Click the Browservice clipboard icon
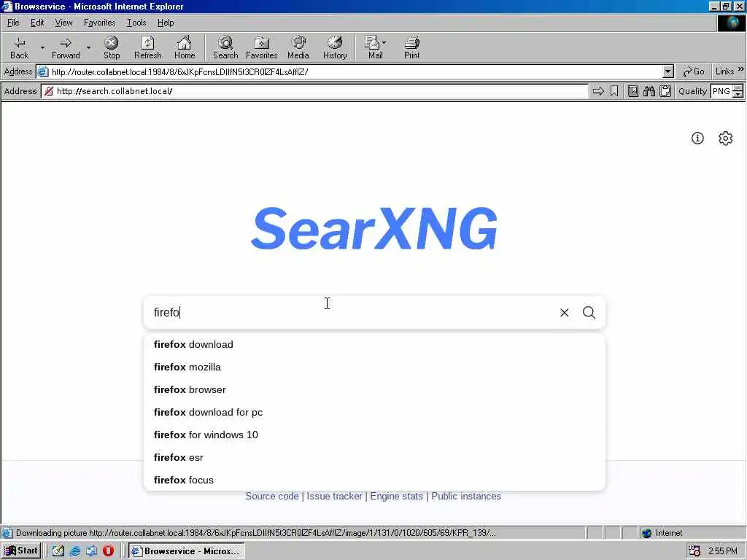747x560 pixels. (665, 91)
